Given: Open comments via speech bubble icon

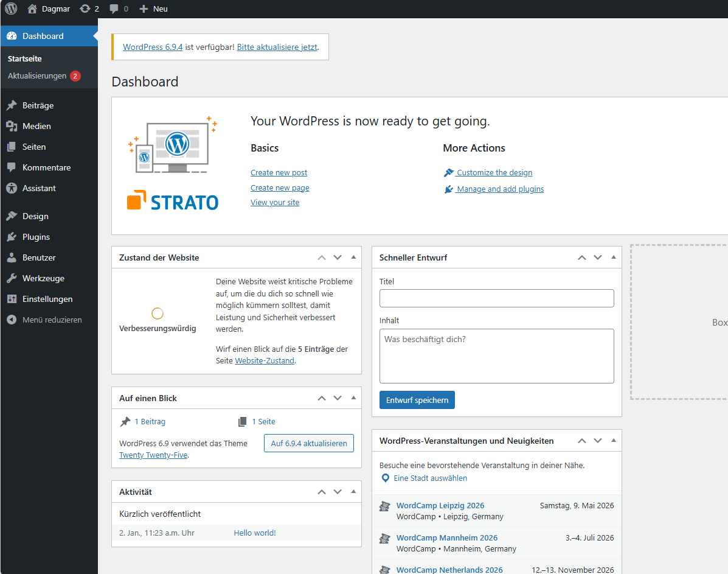Looking at the screenshot, I should [x=114, y=9].
